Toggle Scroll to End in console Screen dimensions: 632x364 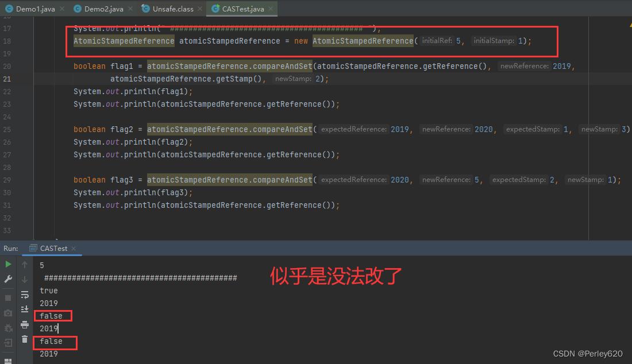point(25,309)
